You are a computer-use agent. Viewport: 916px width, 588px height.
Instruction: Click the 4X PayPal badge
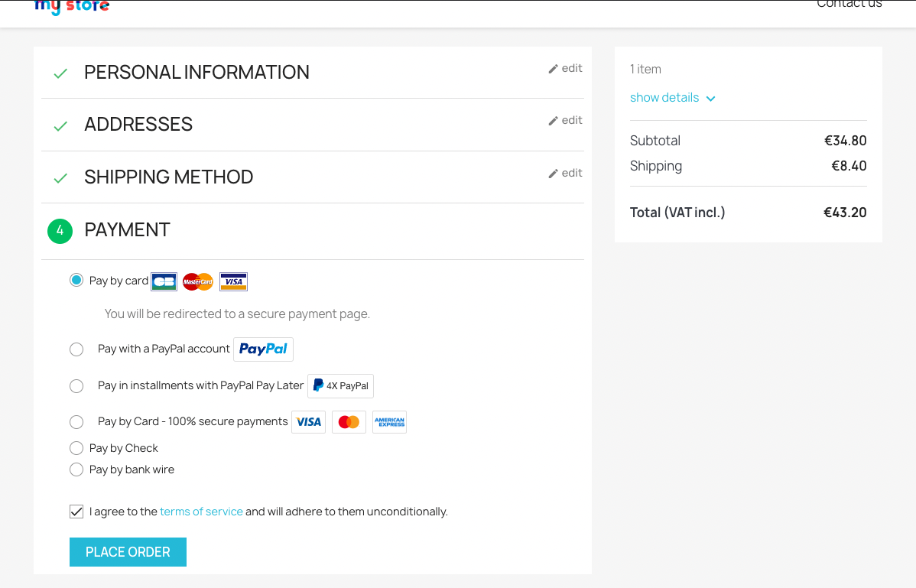tap(340, 386)
